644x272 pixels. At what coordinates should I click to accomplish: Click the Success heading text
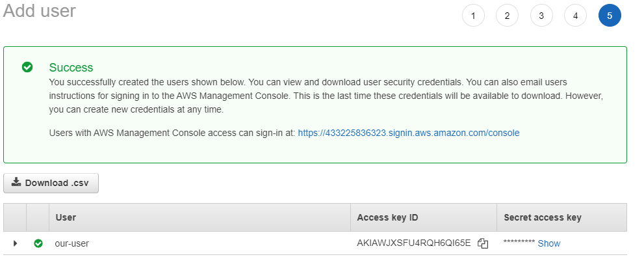71,67
